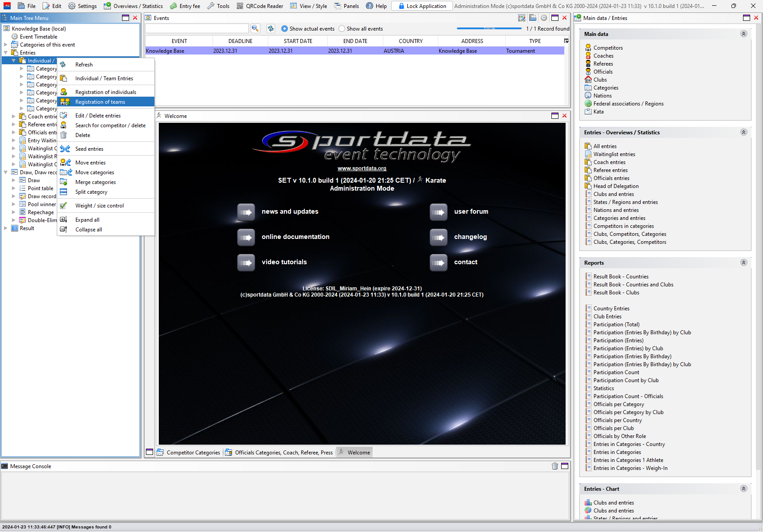Image resolution: width=763 pixels, height=532 pixels.
Task: Click the Nations globe icon in Main data
Action: click(588, 96)
